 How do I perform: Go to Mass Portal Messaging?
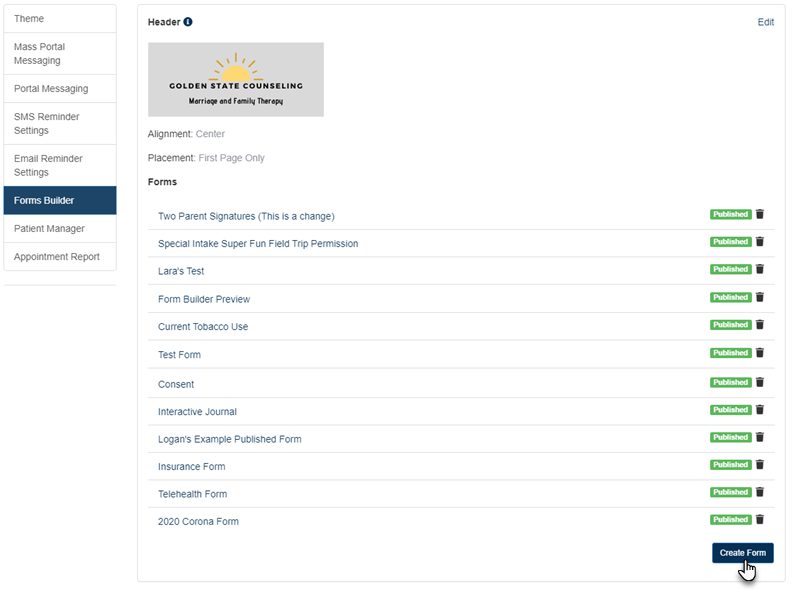click(x=60, y=54)
